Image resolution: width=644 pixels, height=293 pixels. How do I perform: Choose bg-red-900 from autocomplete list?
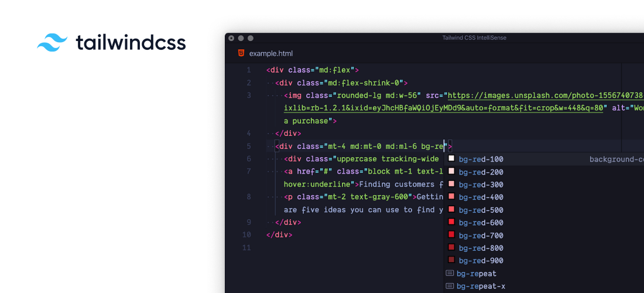[544, 261]
